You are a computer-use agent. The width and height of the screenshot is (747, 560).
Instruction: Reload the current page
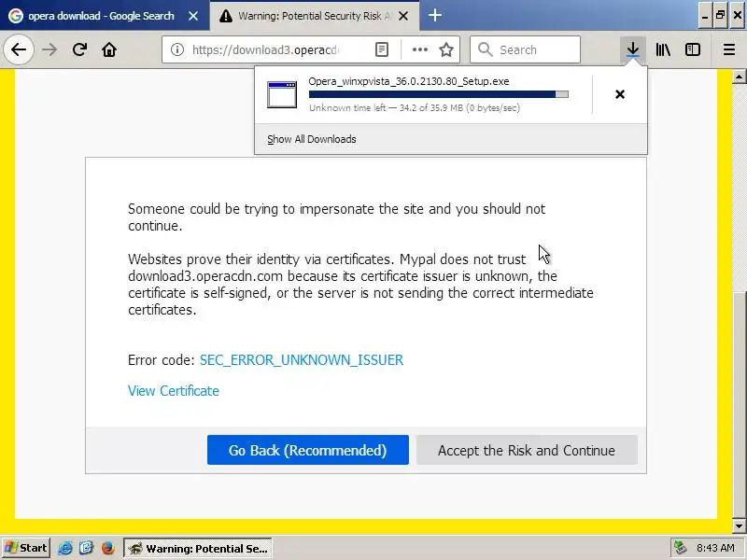point(79,49)
